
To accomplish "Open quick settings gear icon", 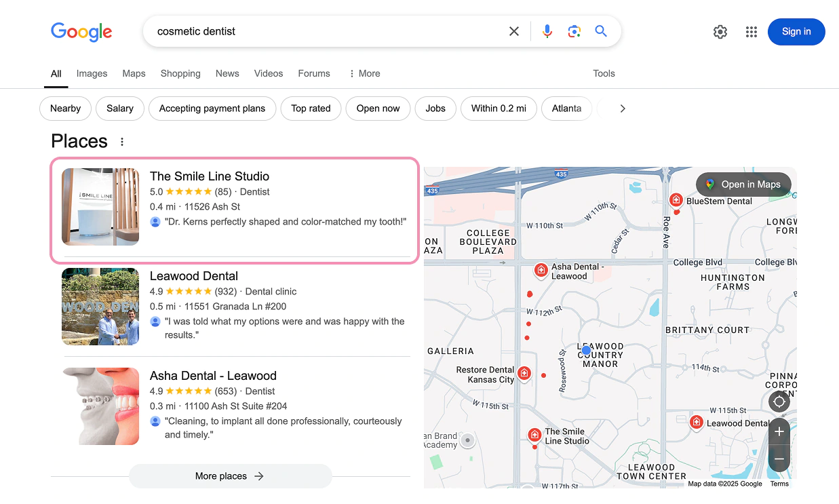I will pos(720,32).
